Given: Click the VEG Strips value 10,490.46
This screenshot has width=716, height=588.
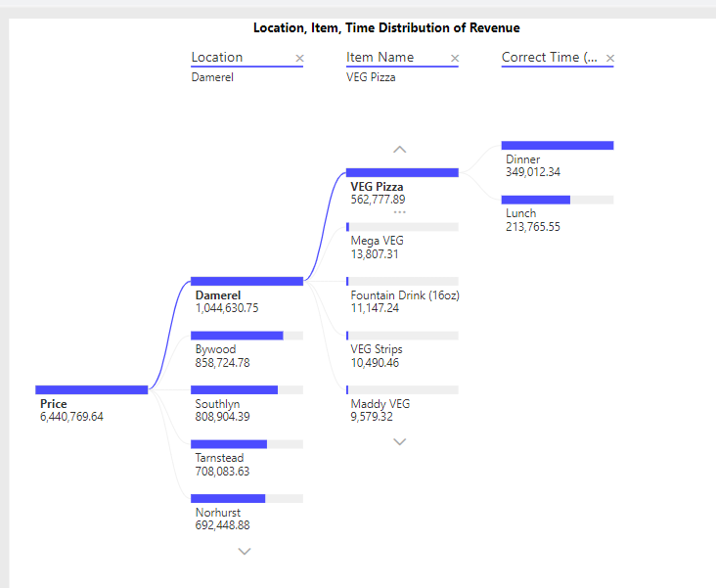Looking at the screenshot, I should (375, 363).
